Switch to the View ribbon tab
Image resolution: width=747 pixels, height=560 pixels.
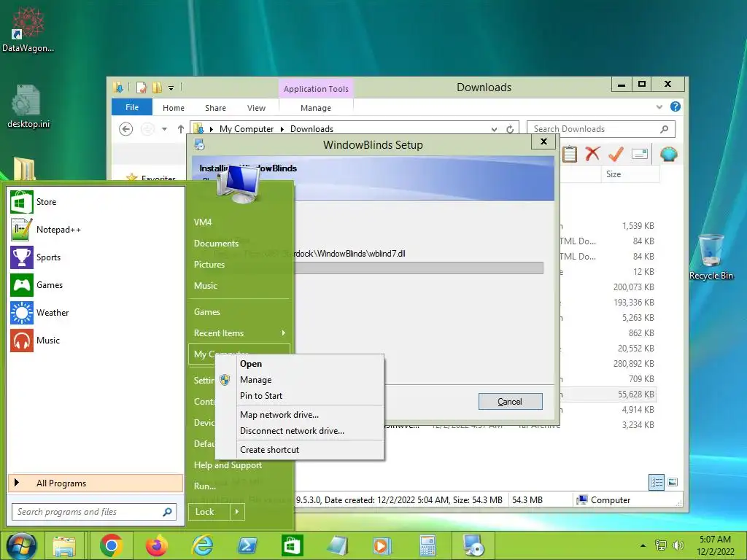click(256, 108)
